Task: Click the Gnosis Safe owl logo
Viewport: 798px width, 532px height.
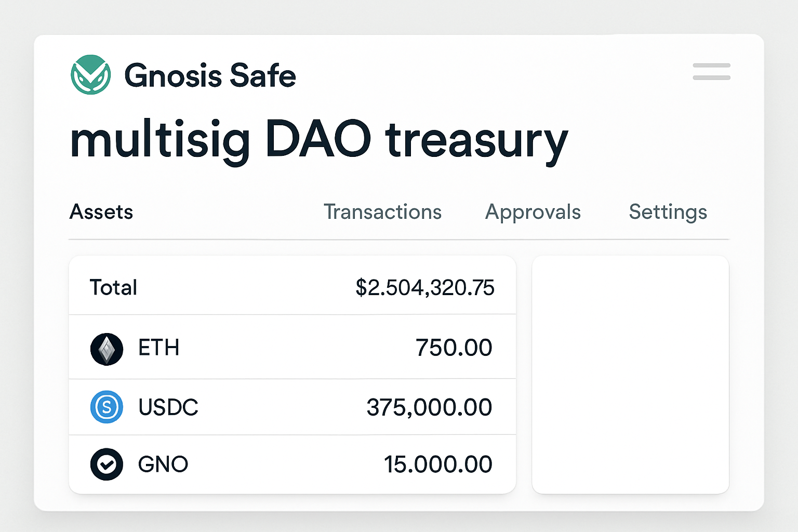Action: pos(91,74)
